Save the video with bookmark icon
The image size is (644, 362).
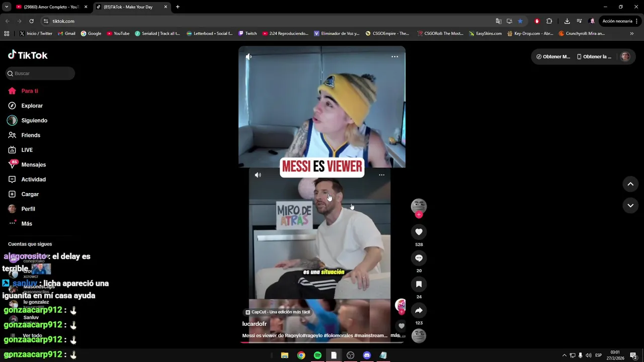(419, 284)
